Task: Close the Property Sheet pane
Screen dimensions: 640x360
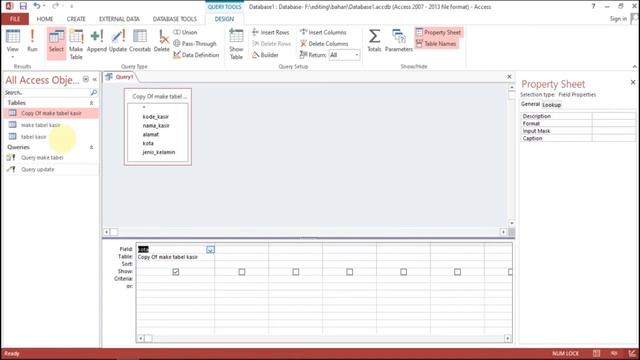Action: click(633, 82)
